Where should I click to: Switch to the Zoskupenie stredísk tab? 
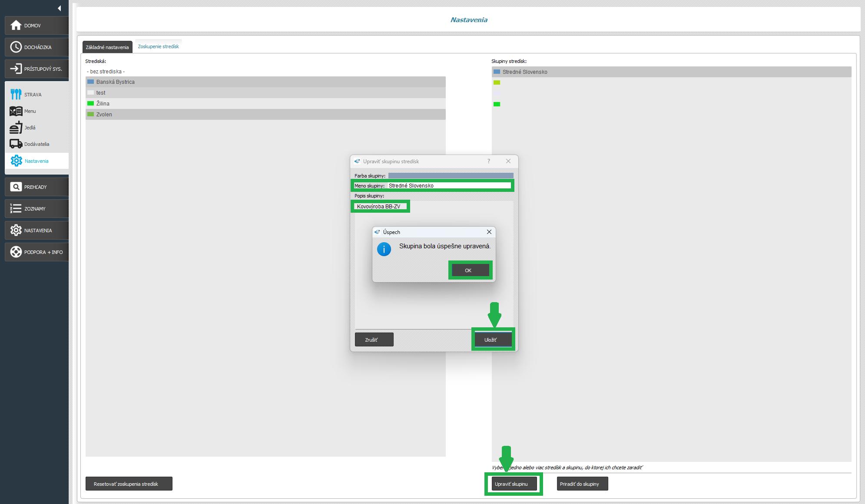158,46
